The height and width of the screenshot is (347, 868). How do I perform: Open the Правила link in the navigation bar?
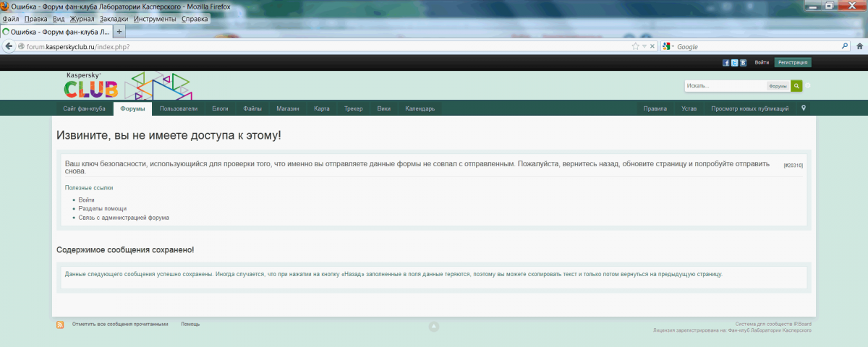[x=655, y=108]
